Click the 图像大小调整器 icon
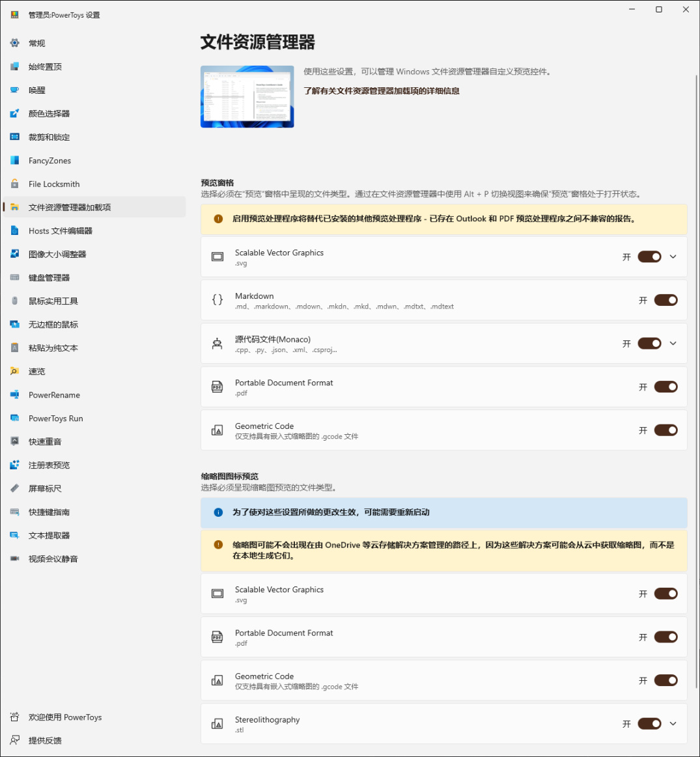The image size is (700, 757). click(x=14, y=254)
